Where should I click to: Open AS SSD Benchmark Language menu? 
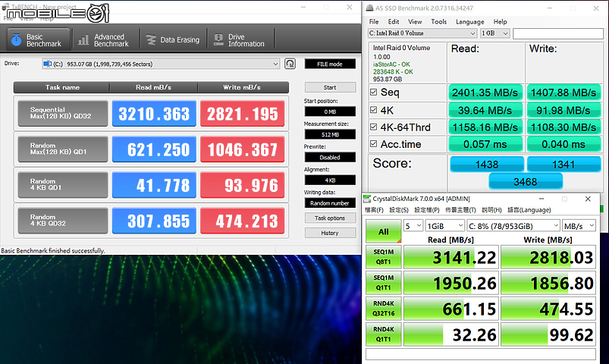click(x=470, y=22)
